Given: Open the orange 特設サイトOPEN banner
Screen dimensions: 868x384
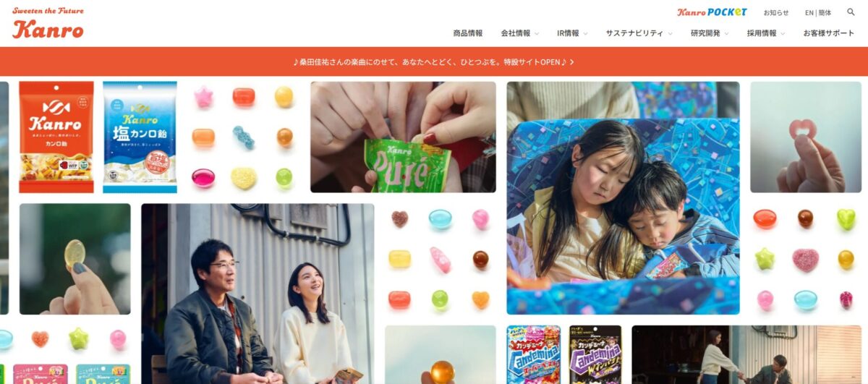Looking at the screenshot, I should [x=434, y=61].
